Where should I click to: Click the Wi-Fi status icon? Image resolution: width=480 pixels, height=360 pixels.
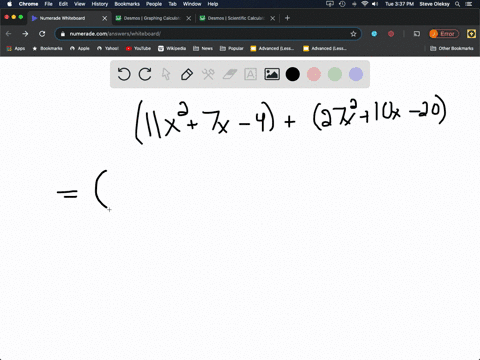click(364, 4)
